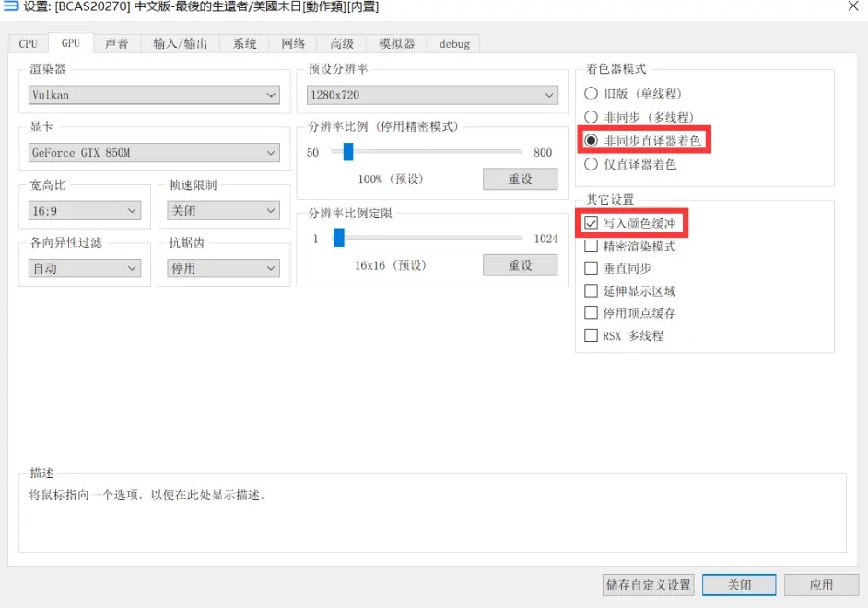Check the 延伸显示区域 box
This screenshot has height=608, width=868.
pos(589,289)
